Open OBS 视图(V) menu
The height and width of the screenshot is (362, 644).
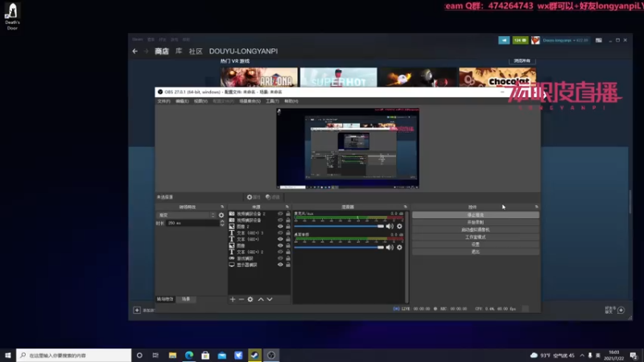point(200,101)
